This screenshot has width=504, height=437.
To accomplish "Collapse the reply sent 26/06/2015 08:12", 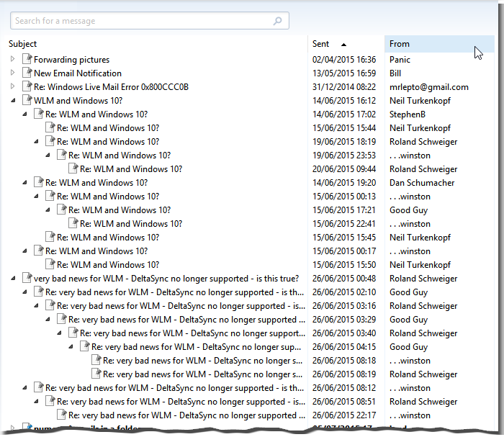I will [24, 388].
